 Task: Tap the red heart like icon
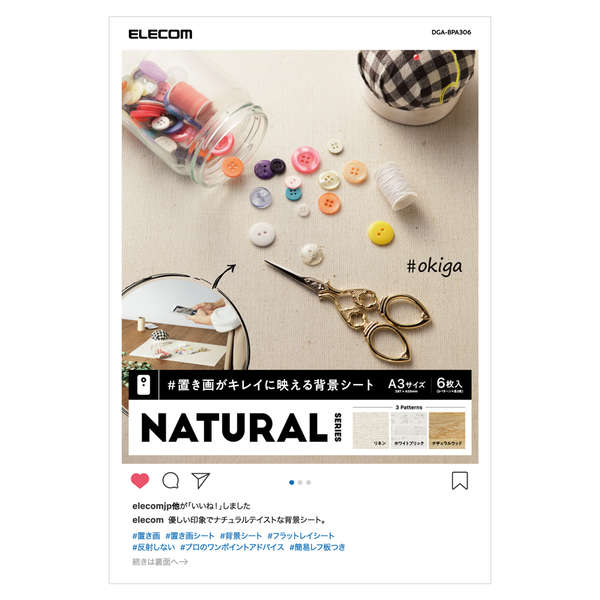[140, 481]
